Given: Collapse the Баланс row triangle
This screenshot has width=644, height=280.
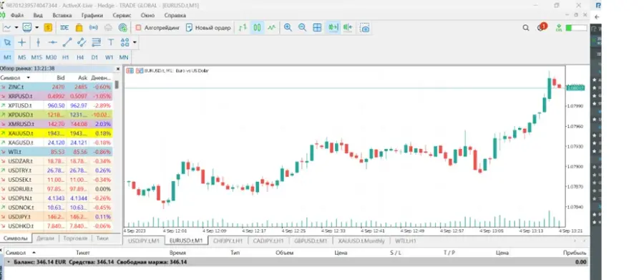Looking at the screenshot, I should [9, 261].
